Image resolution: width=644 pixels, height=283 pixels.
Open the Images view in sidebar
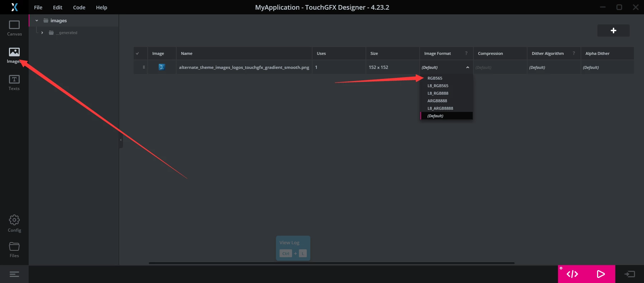pyautogui.click(x=14, y=56)
